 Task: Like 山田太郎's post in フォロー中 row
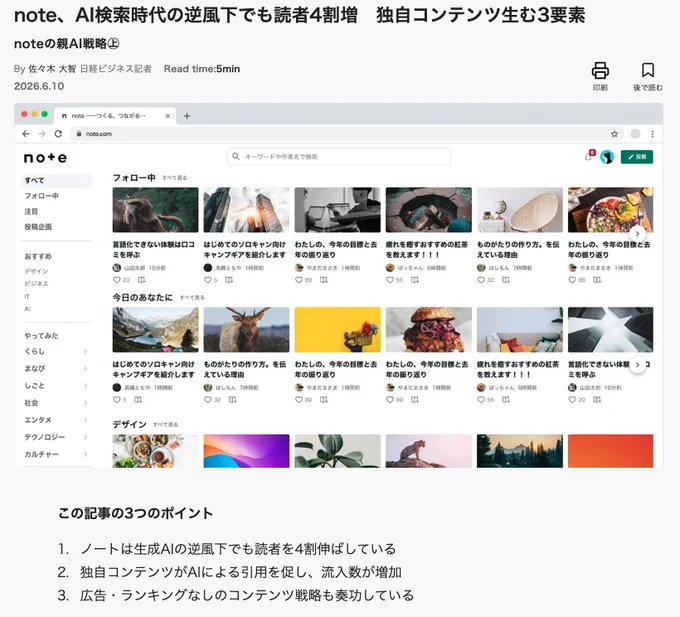(116, 280)
